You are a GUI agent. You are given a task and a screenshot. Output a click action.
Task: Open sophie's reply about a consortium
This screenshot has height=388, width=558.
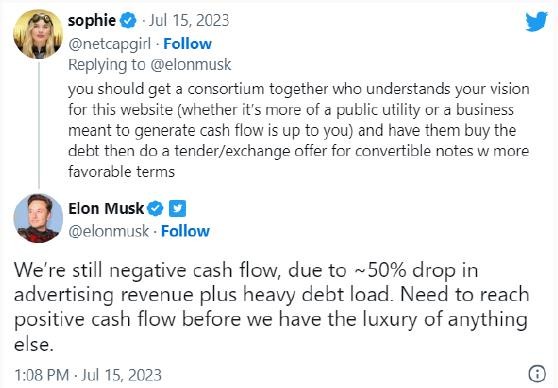[299, 130]
